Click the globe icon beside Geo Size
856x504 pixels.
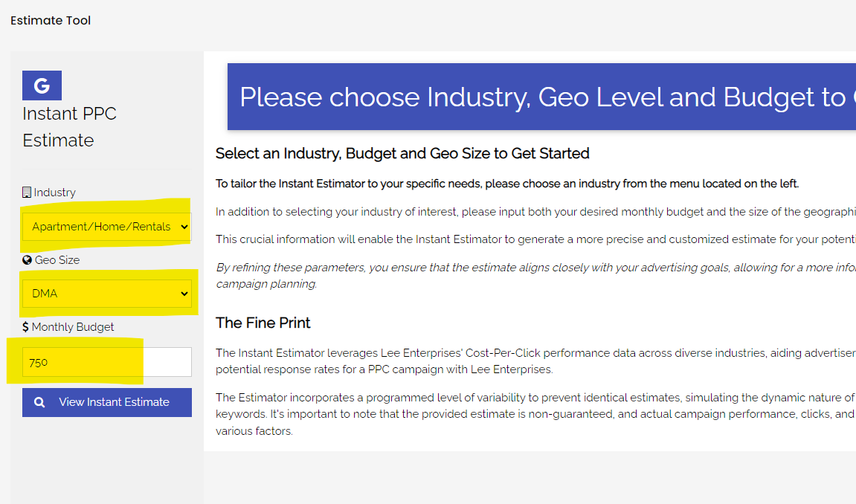(x=27, y=260)
